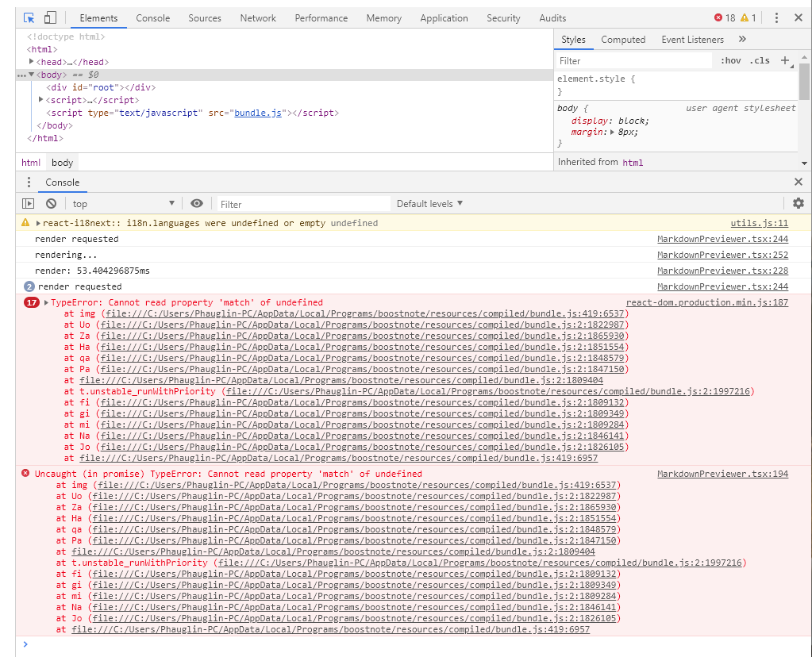Show more Styles pane tabs chevron
Screen dimensions: 812x657
point(742,40)
